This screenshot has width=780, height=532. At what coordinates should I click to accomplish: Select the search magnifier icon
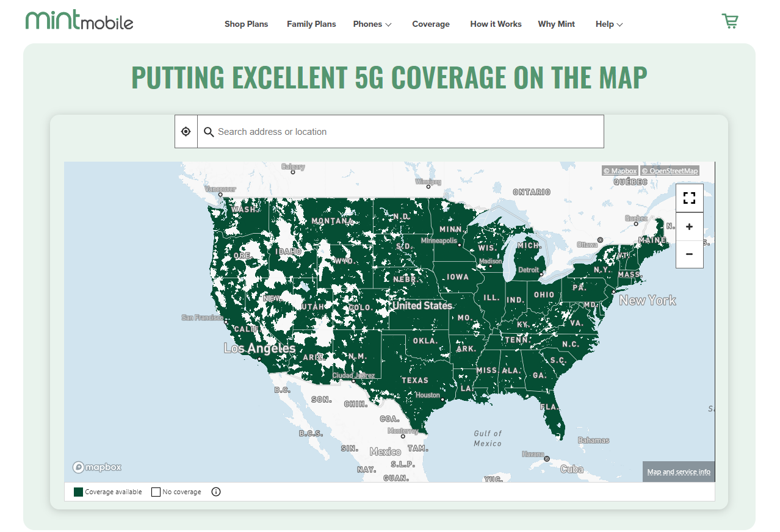pyautogui.click(x=208, y=131)
